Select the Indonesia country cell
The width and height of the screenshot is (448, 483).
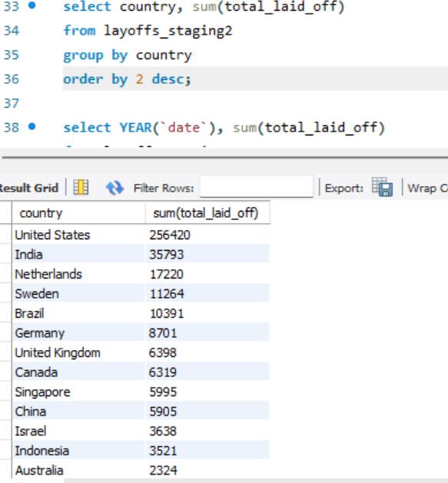click(x=78, y=451)
